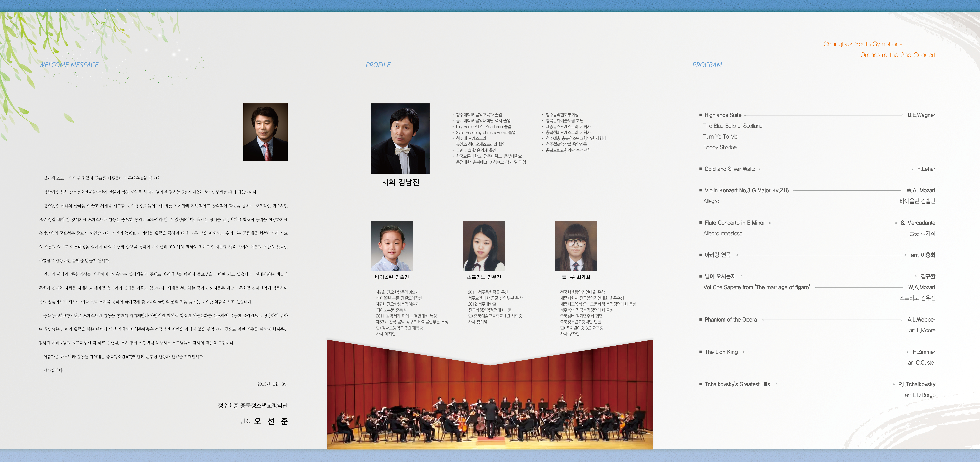Click the orchestra stage photo

point(490,400)
